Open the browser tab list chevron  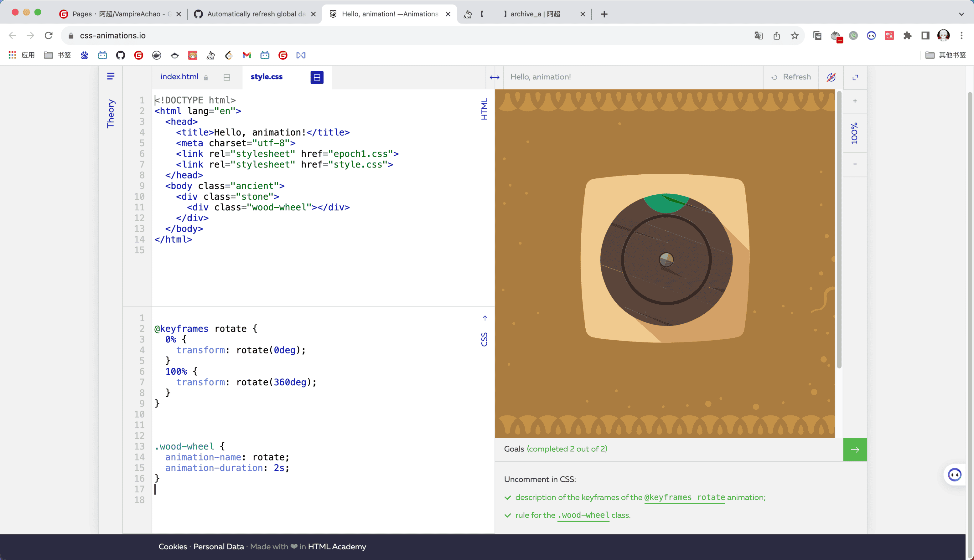[961, 14]
